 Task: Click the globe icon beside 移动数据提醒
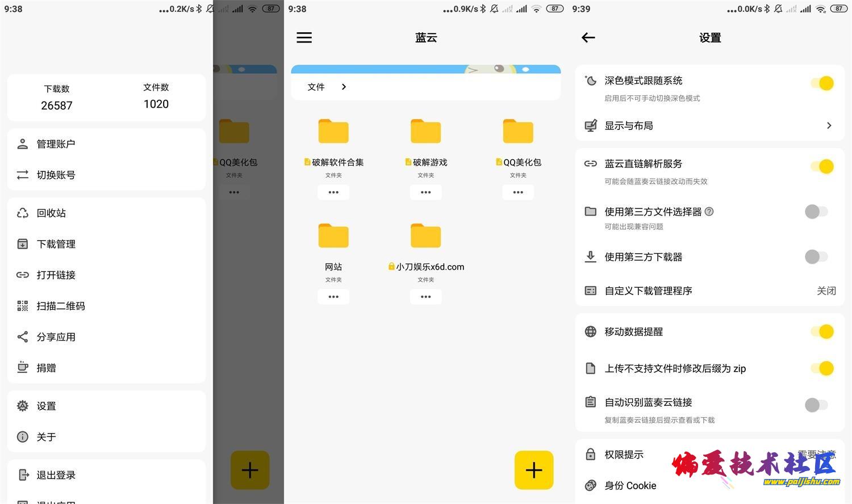click(591, 331)
